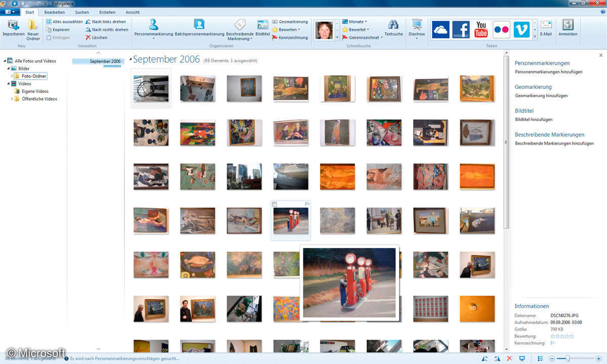Delete the selection with ribbon Löschen
This screenshot has height=364, width=607.
[96, 37]
